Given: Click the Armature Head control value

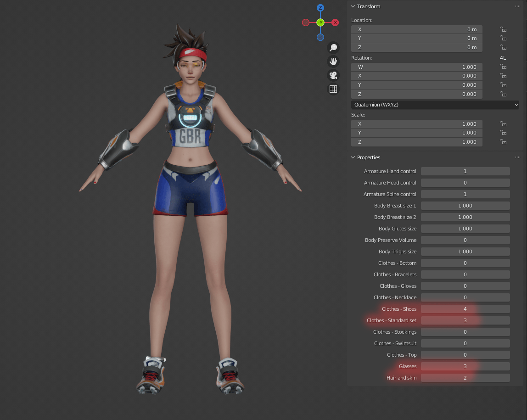Looking at the screenshot, I should coord(465,183).
